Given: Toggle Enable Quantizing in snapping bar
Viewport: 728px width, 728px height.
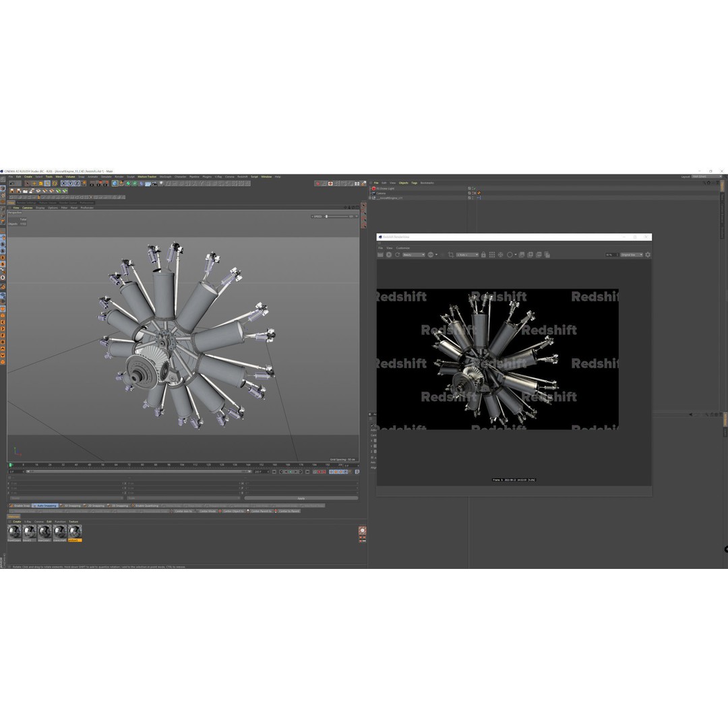Looking at the screenshot, I should (x=146, y=505).
